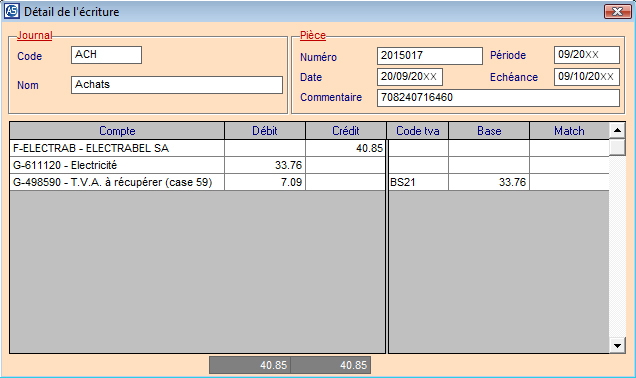Select the journal Code field ACH
Screen dimensions: 636x378
click(x=106, y=55)
